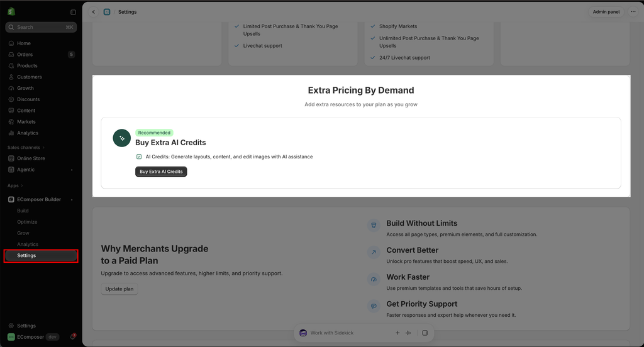Viewport: 644px width, 347px height.
Task: Click the Get Priority Support chat icon
Action: click(374, 306)
